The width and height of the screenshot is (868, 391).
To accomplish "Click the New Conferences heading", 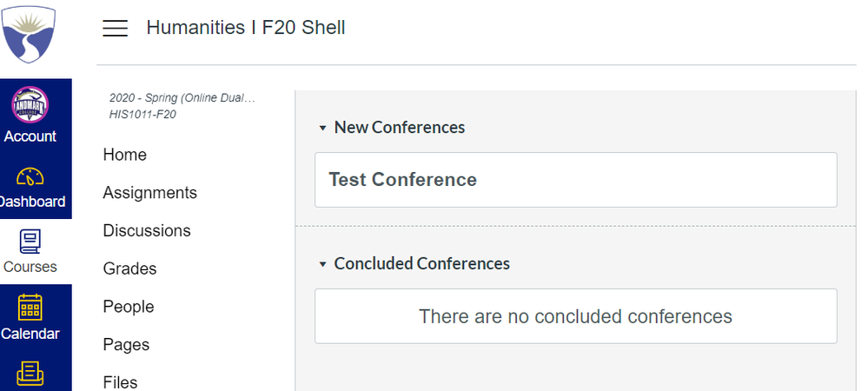I will [400, 128].
